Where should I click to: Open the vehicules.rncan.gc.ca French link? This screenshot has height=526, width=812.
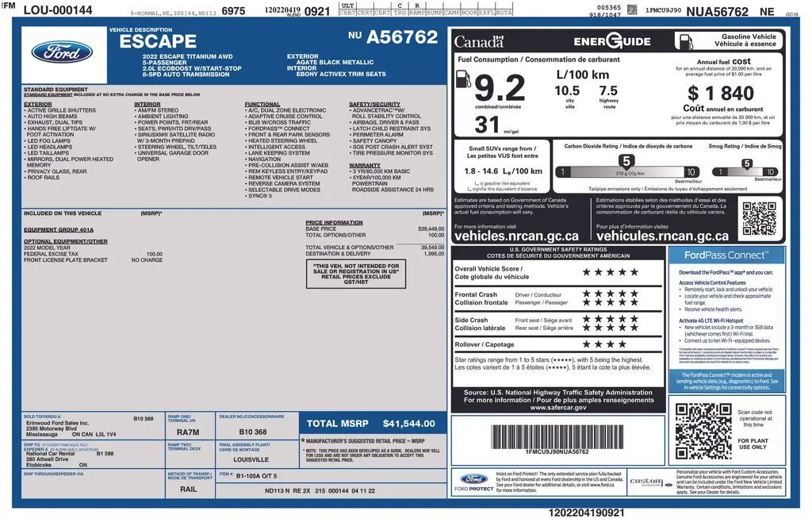point(662,236)
